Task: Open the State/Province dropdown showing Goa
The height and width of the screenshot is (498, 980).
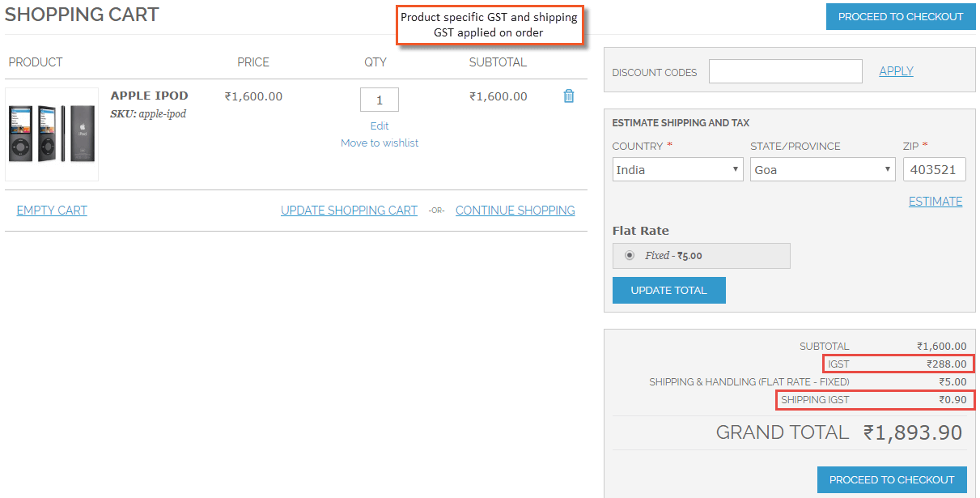Action: (823, 169)
